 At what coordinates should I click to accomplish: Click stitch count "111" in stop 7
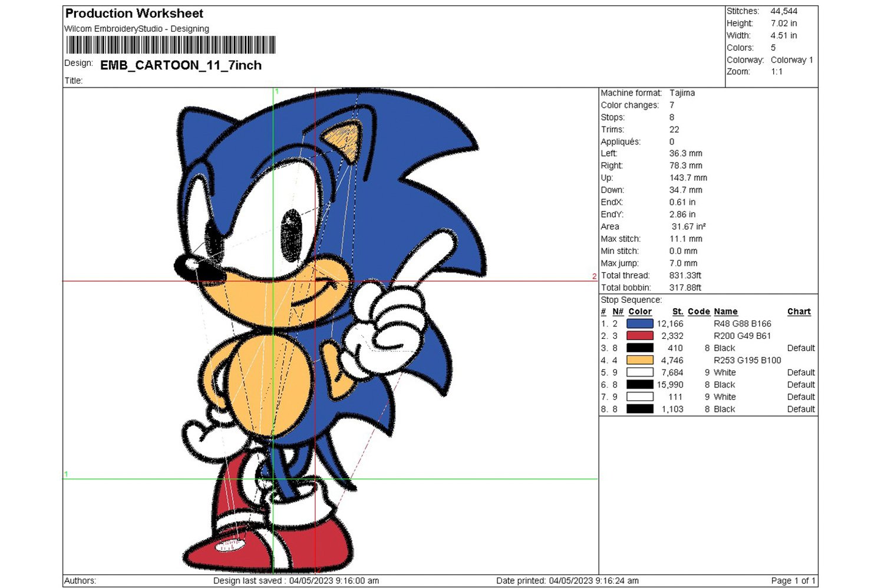click(x=676, y=397)
